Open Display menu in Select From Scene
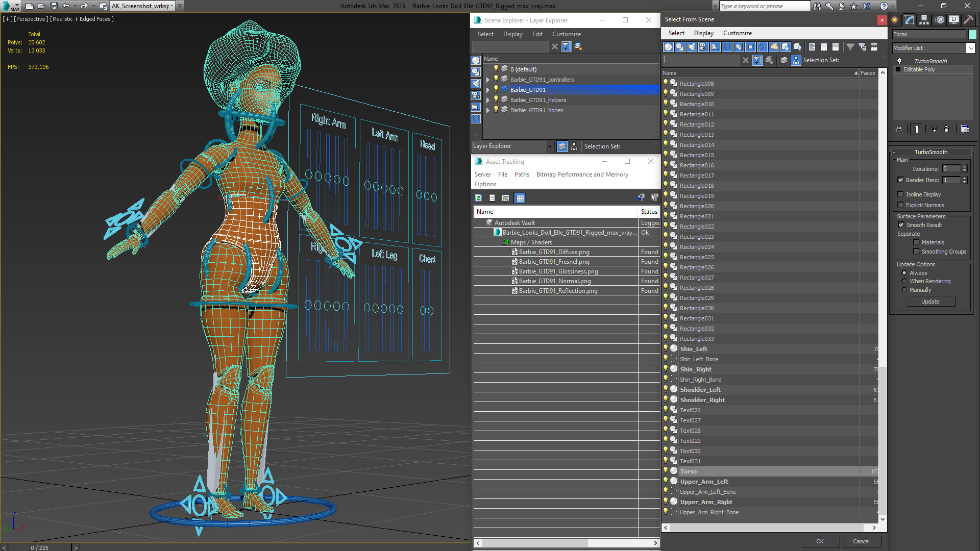The image size is (980, 551). click(703, 33)
